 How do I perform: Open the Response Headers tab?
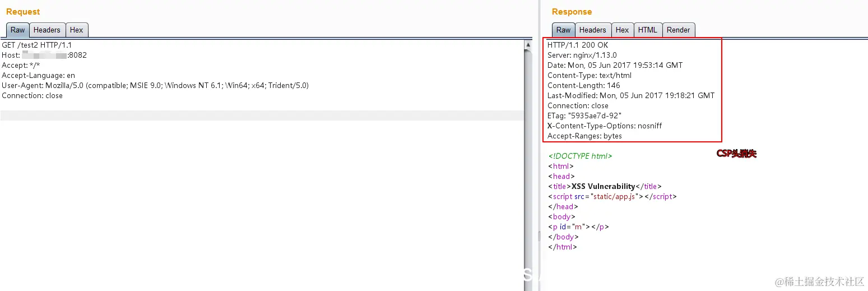tap(593, 30)
